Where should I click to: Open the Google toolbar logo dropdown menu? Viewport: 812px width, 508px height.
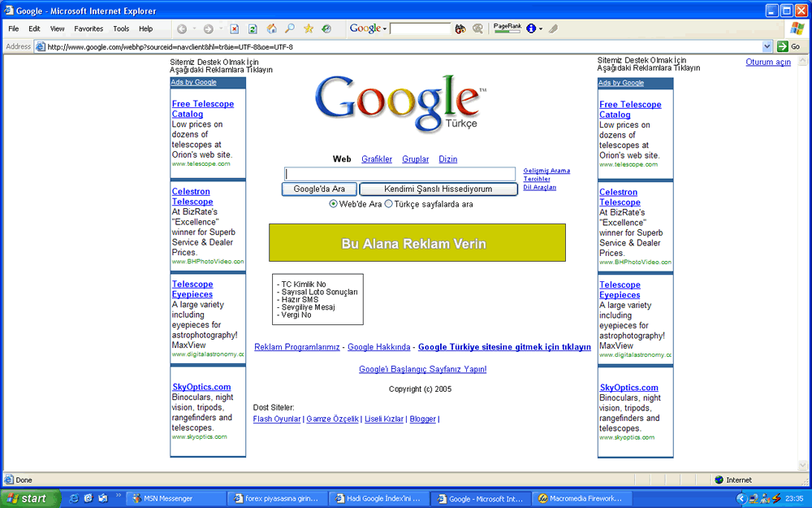[x=368, y=28]
